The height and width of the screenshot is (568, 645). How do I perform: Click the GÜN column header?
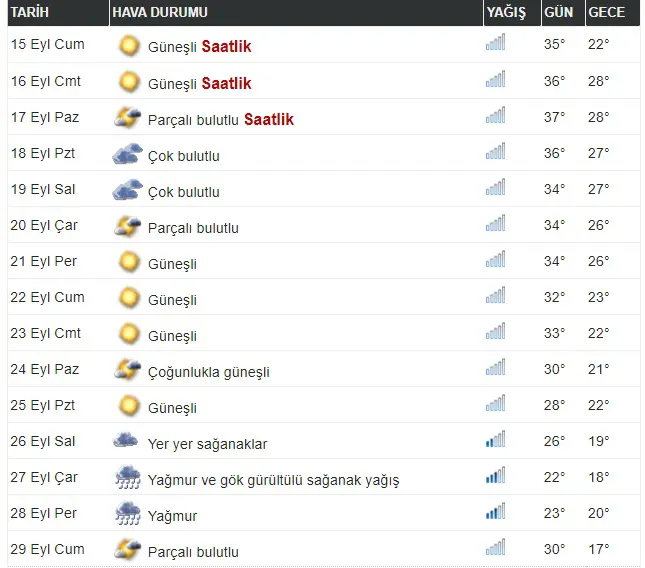point(557,12)
